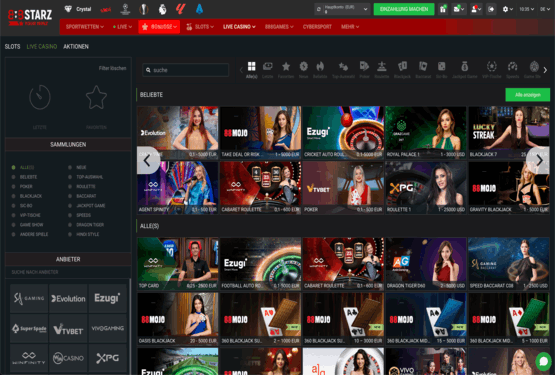555x375 pixels.
Task: Click the Filter löschen link
Action: (112, 68)
